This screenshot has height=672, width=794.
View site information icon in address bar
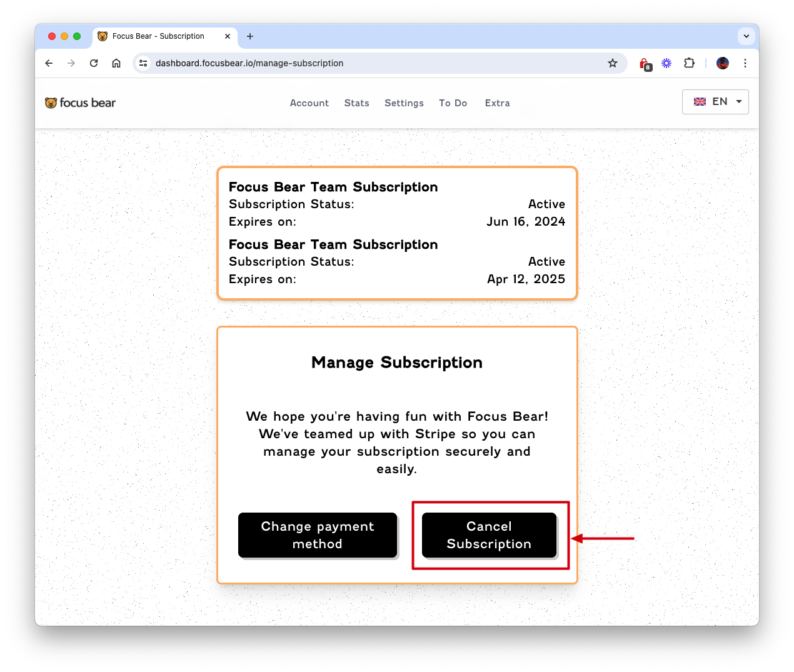(143, 63)
